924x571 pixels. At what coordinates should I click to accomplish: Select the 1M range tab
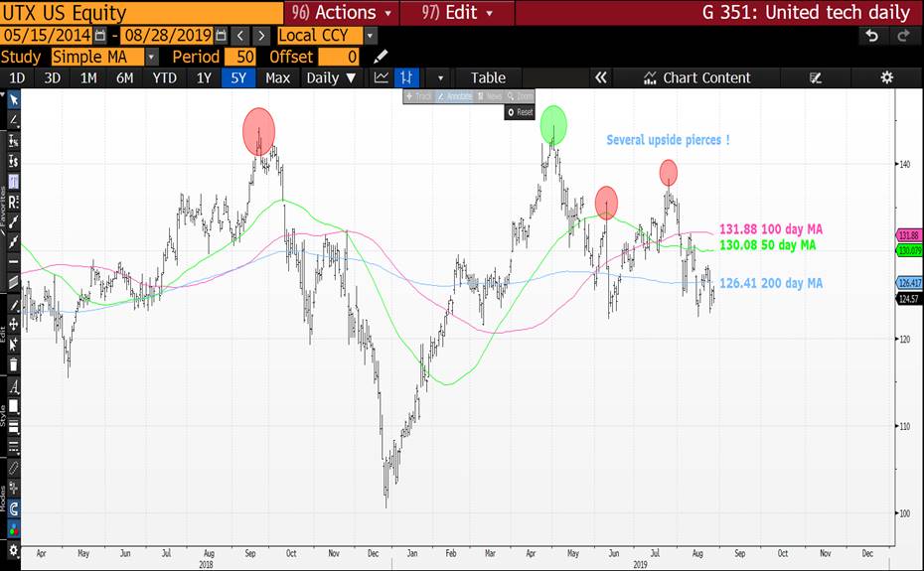pyautogui.click(x=88, y=77)
